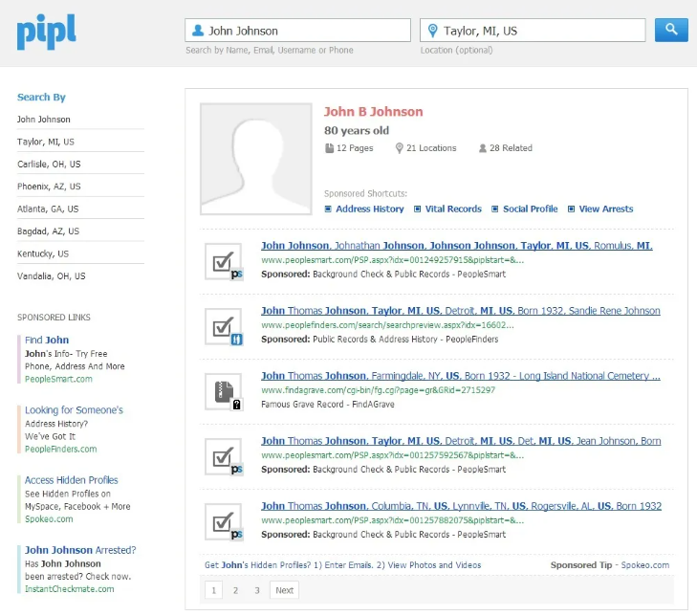The height and width of the screenshot is (616, 697).
Task: Click InstantCheckmate.com green URL in sidebar
Action: click(70, 589)
